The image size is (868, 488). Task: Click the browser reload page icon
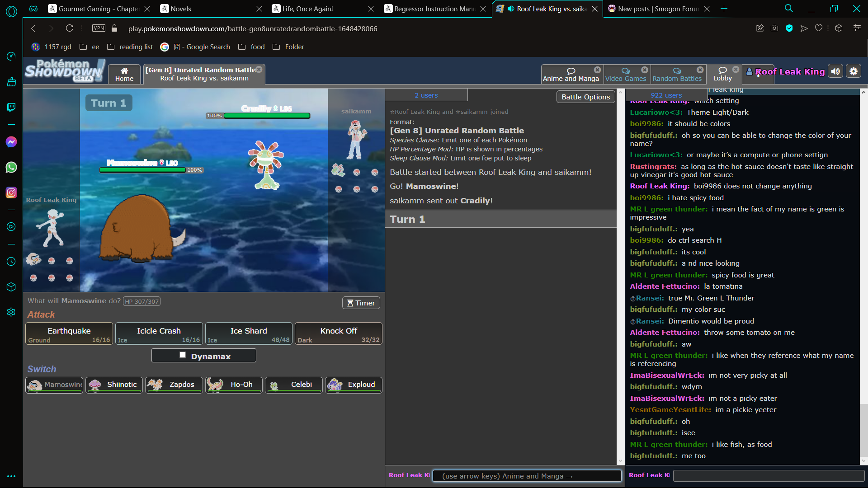coord(69,28)
